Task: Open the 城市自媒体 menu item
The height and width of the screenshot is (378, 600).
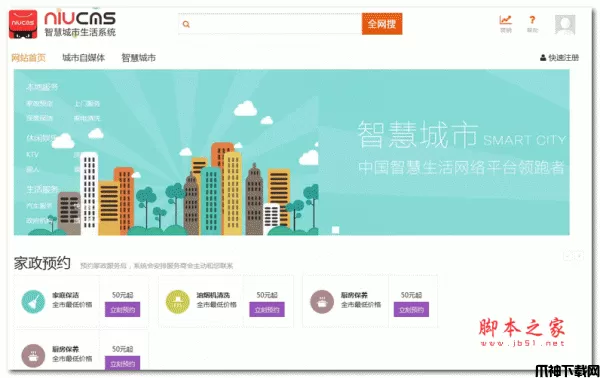Action: [x=83, y=58]
